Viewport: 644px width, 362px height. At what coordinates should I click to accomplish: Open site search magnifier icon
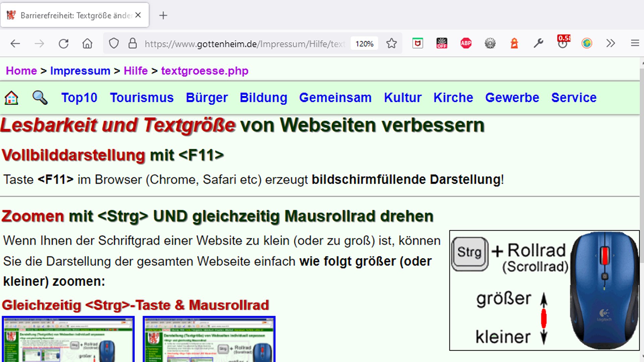click(x=40, y=98)
